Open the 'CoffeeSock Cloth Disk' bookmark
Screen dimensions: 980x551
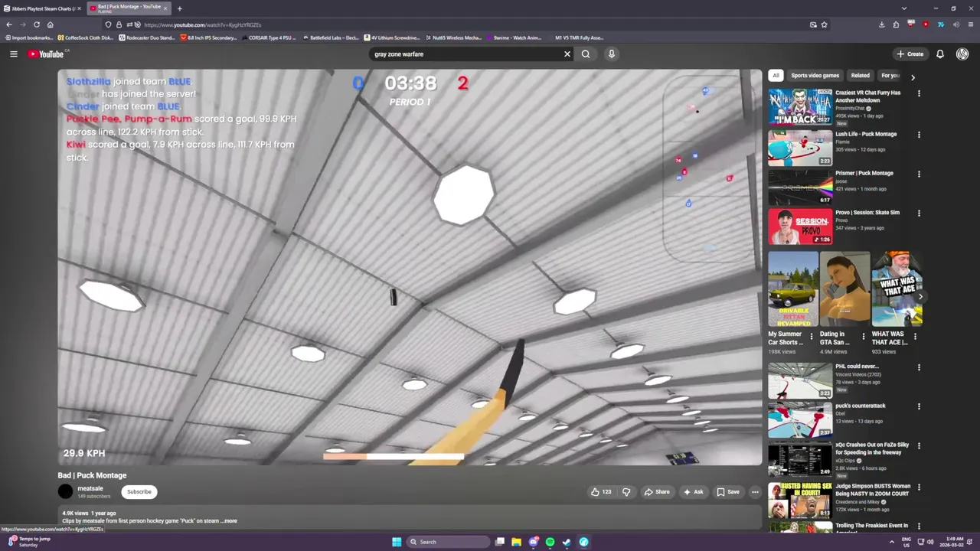84,37
